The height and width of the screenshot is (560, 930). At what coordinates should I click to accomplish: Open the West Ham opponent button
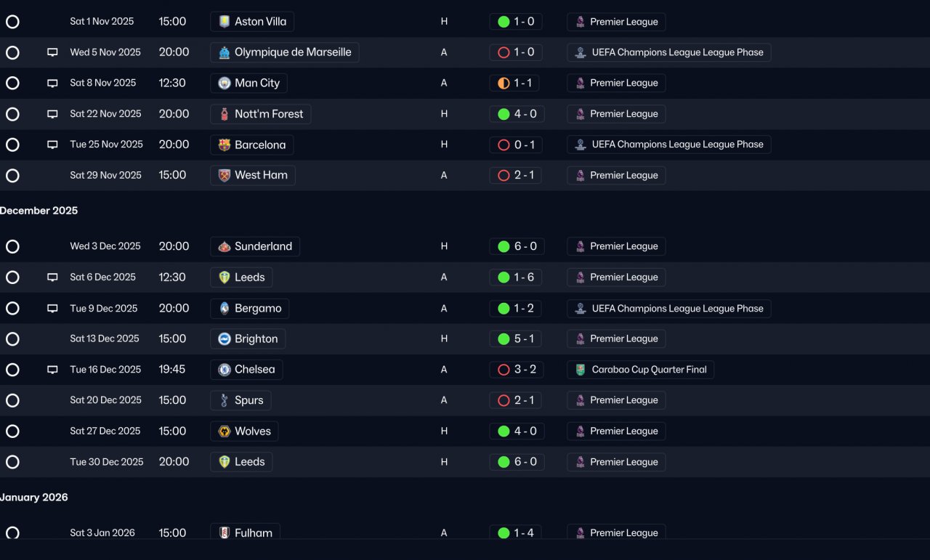(253, 175)
